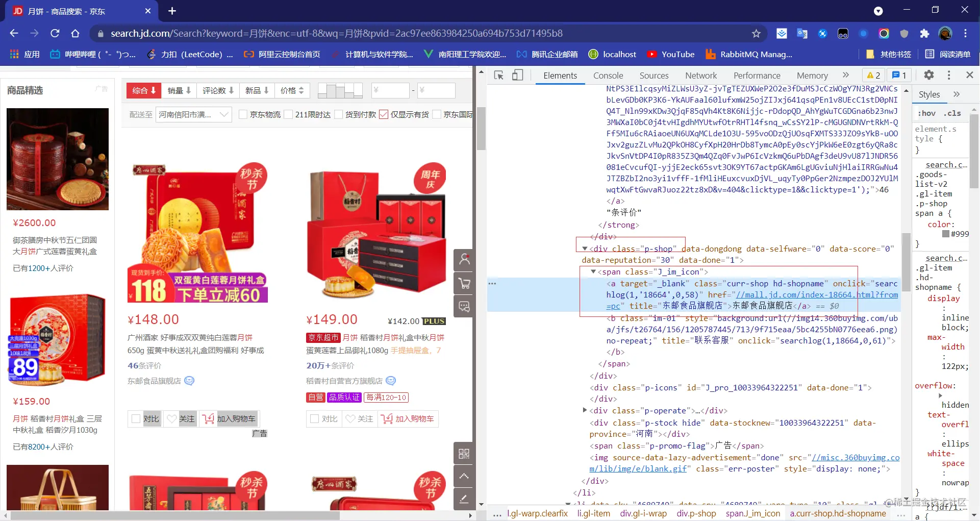This screenshot has width=980, height=521.
Task: Bookmark this page with star icon
Action: coord(756,34)
